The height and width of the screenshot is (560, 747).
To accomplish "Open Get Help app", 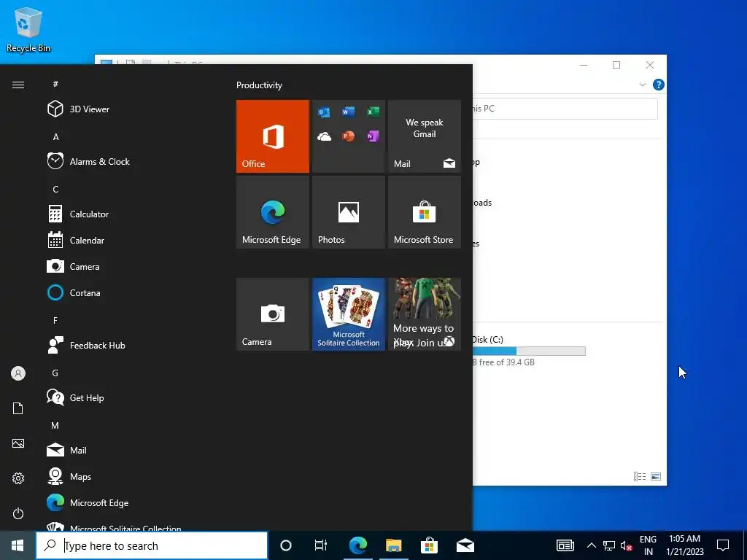I will pyautogui.click(x=75, y=397).
